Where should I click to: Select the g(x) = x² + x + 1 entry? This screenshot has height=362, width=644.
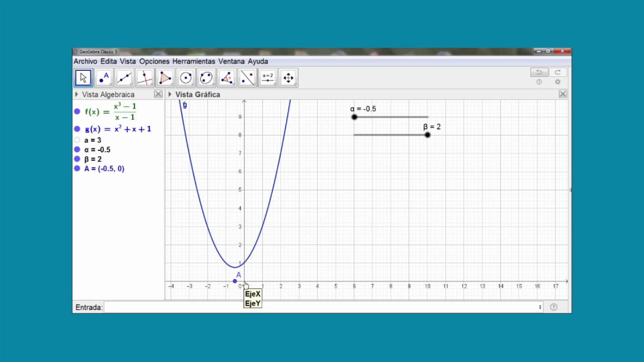pyautogui.click(x=118, y=129)
